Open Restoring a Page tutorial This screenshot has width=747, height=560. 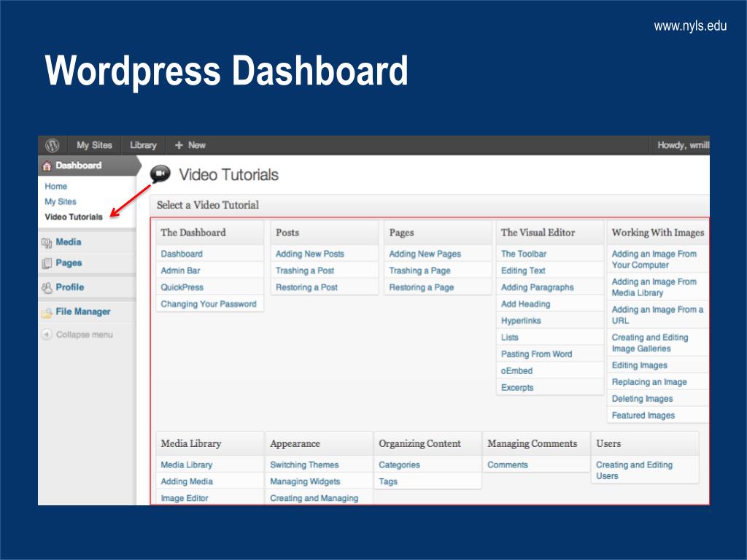pos(421,287)
